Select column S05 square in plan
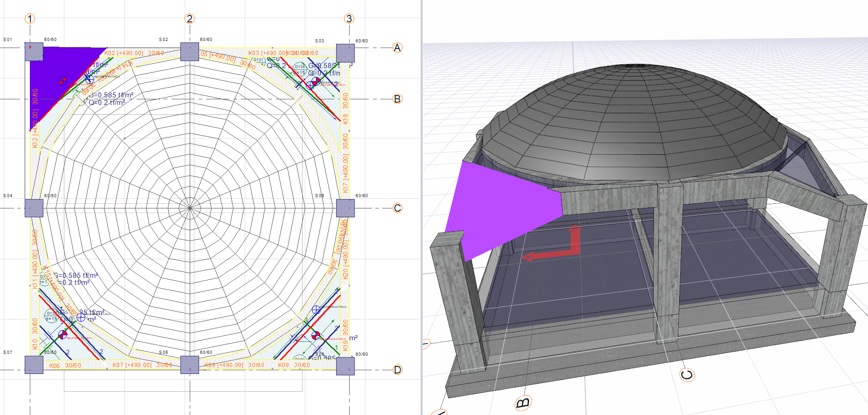868x415 pixels. (345, 208)
